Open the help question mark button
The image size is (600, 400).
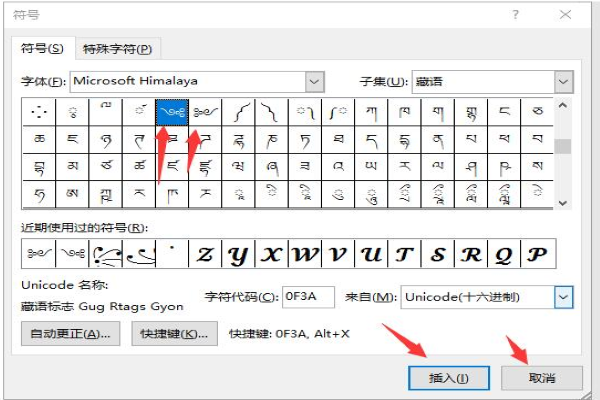click(515, 15)
